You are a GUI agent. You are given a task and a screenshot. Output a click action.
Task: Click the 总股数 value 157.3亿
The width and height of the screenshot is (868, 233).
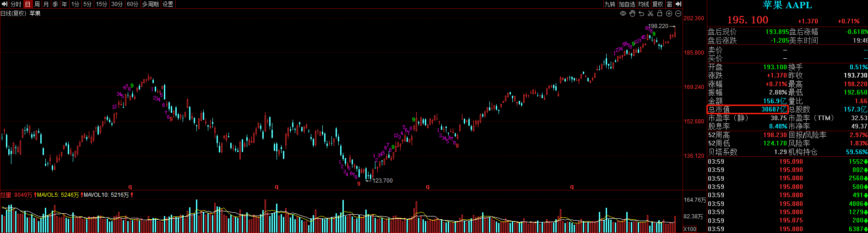click(x=855, y=110)
